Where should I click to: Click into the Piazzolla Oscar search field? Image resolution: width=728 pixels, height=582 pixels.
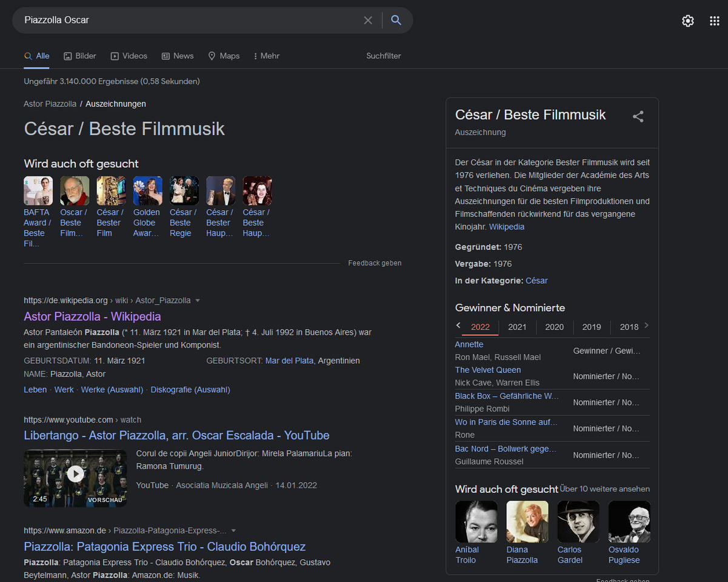[188, 20]
